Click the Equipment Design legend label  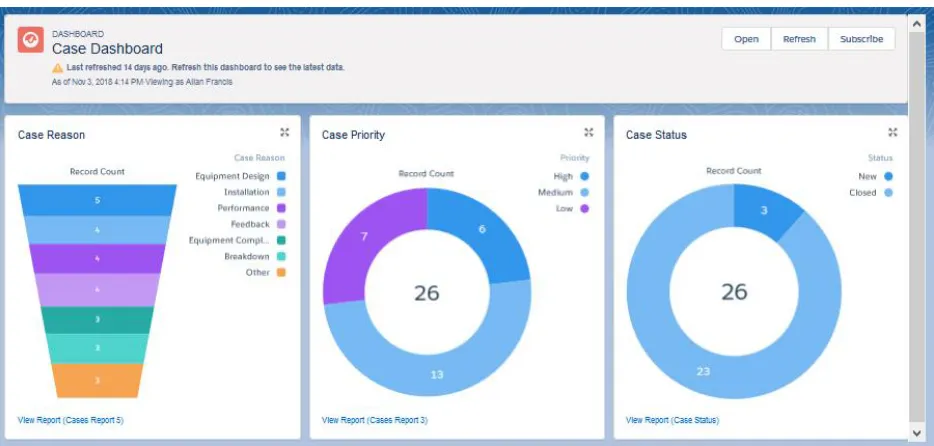(x=232, y=176)
